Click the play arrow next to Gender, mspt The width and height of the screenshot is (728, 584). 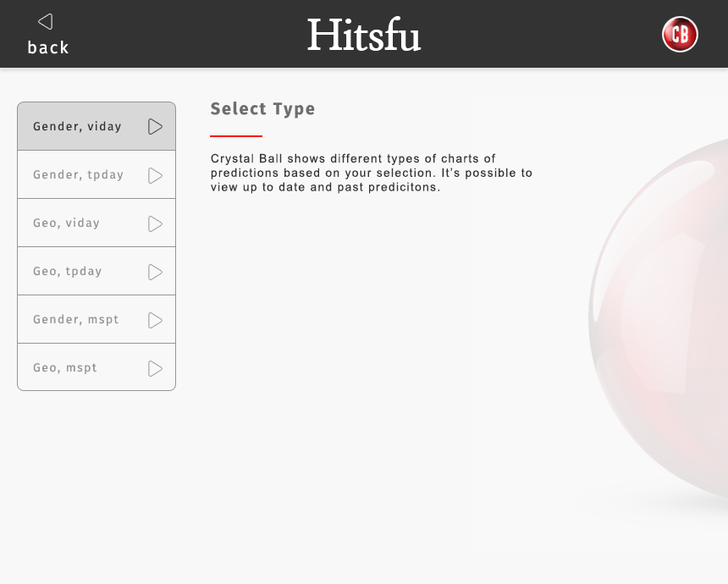(x=155, y=319)
